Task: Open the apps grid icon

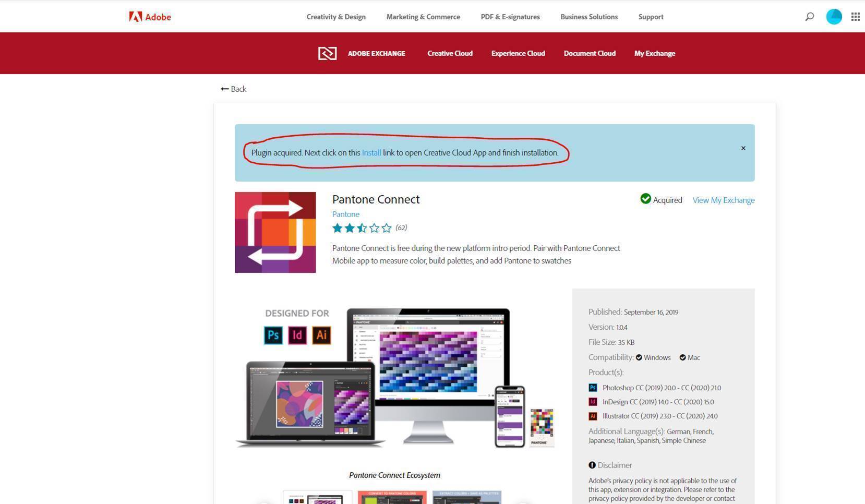Action: (x=856, y=16)
